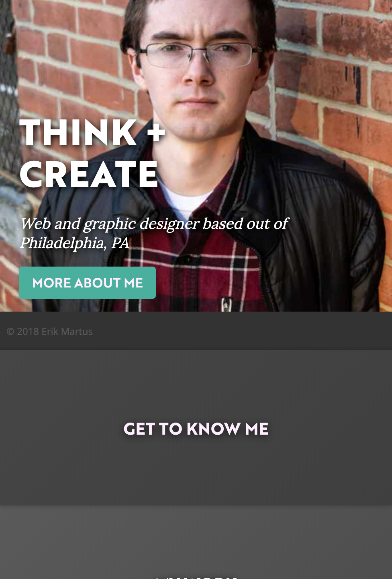Click the MORE ABOUT ME button
The image size is (392, 579).
click(88, 283)
